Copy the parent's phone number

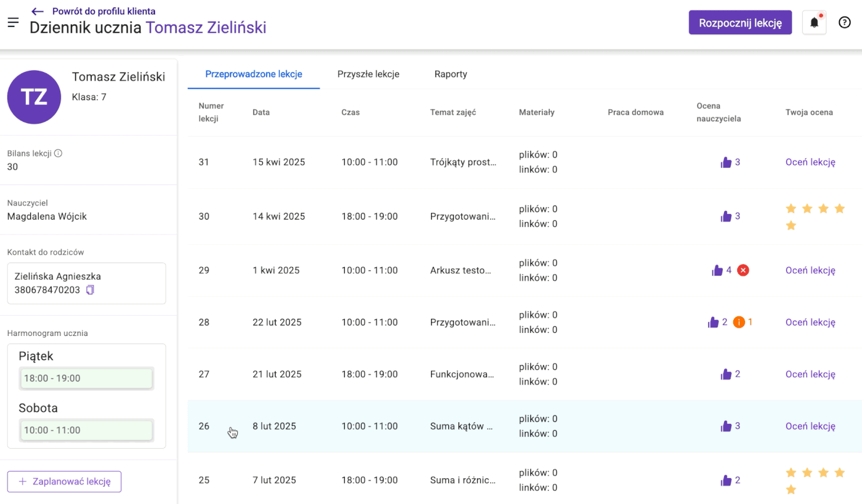coord(90,290)
